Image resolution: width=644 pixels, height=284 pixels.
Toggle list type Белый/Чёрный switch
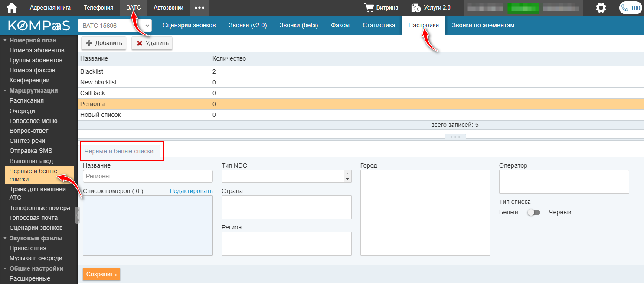pyautogui.click(x=533, y=213)
